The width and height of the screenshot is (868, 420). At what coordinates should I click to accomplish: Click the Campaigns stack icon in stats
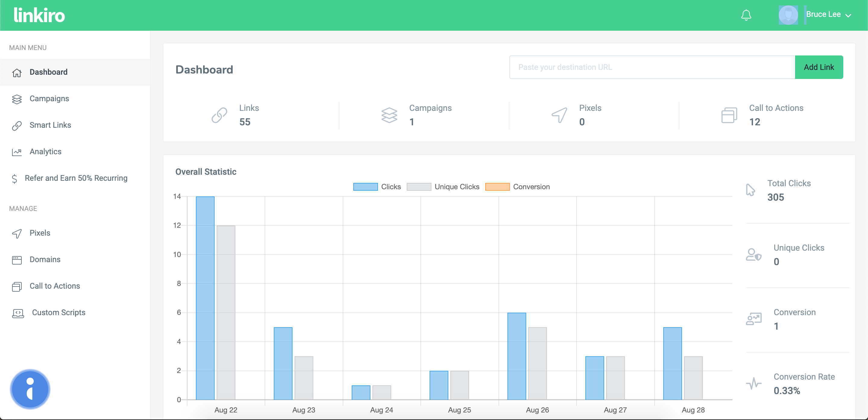[x=389, y=115]
